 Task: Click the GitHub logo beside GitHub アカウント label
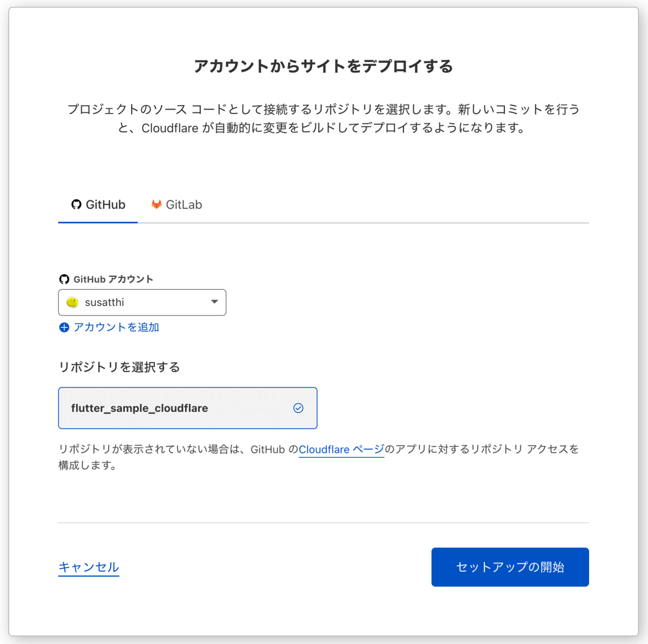(x=64, y=279)
